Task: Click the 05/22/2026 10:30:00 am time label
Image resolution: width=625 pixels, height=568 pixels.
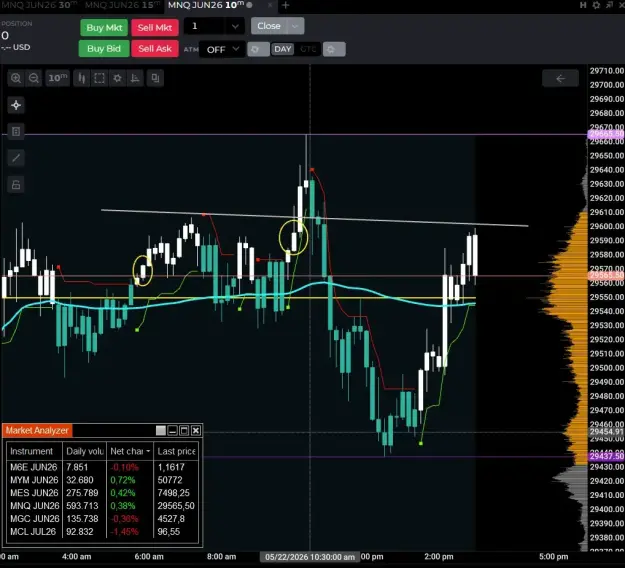Action: [x=310, y=557]
